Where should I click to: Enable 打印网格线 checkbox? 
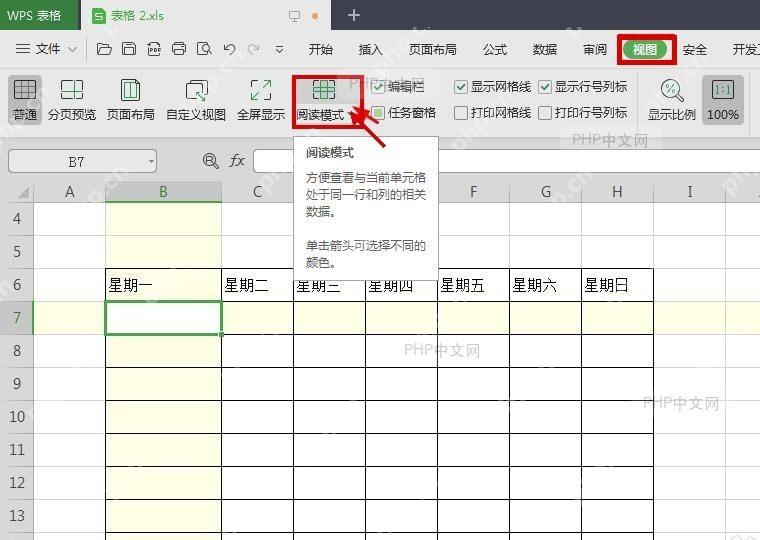460,113
